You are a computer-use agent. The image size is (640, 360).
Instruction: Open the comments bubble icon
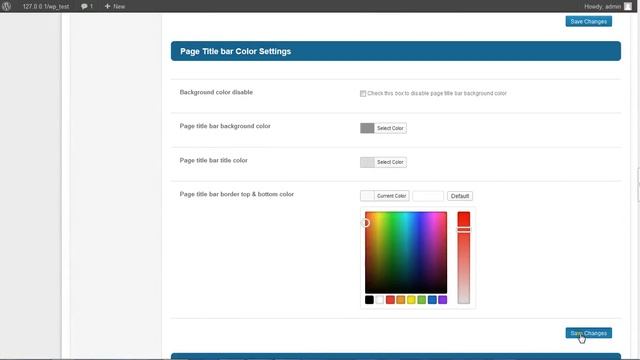point(87,6)
